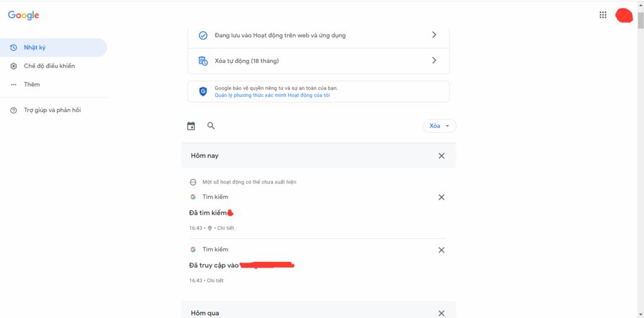
Task: Open Chi tiết for the search entry
Action: coord(226,228)
